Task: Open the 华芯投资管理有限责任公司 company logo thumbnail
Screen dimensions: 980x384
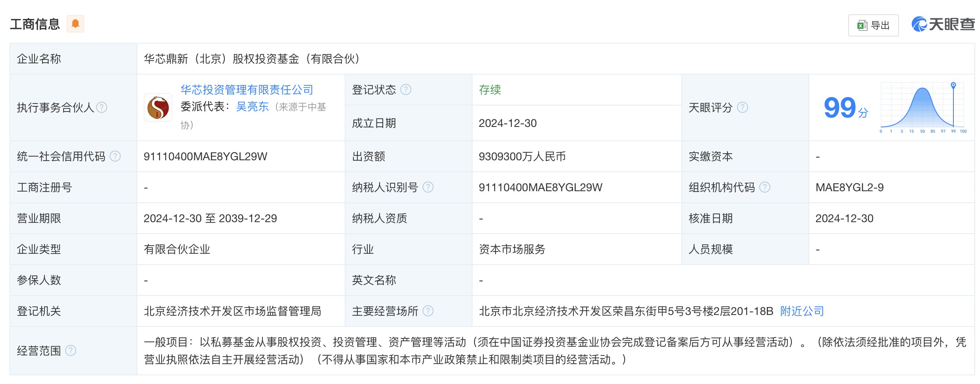Action: click(158, 108)
